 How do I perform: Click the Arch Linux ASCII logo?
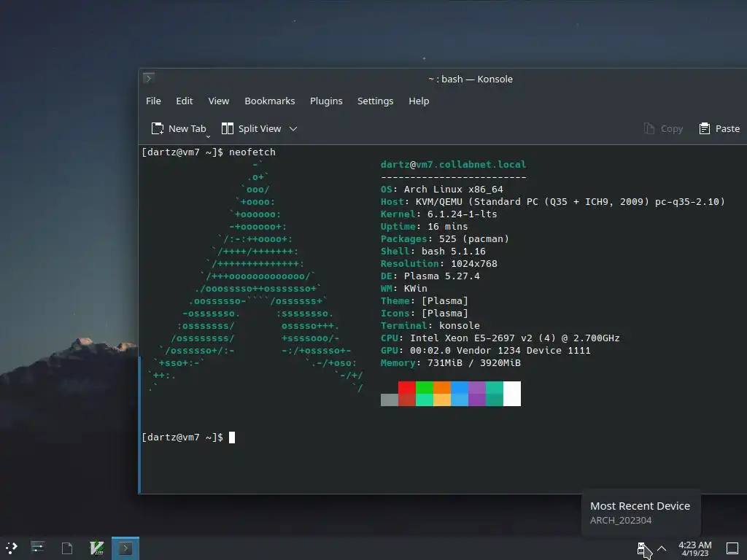pos(256,276)
